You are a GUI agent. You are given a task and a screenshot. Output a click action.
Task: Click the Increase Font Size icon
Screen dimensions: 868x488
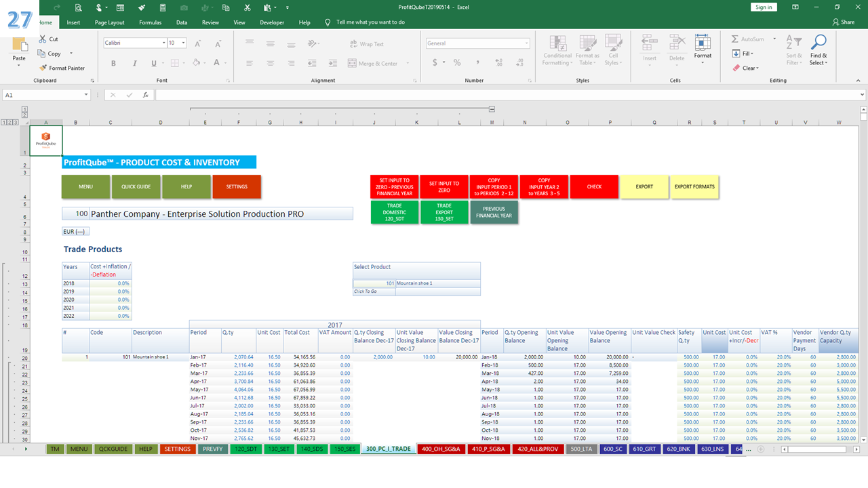[198, 43]
